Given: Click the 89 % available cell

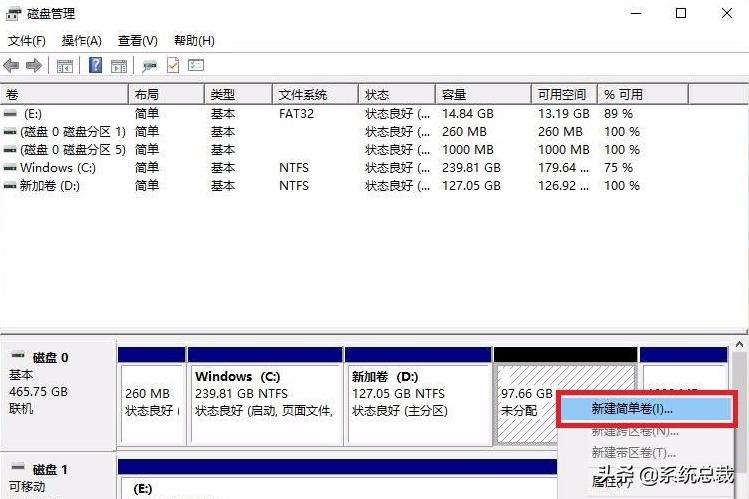Looking at the screenshot, I should pos(619,114).
